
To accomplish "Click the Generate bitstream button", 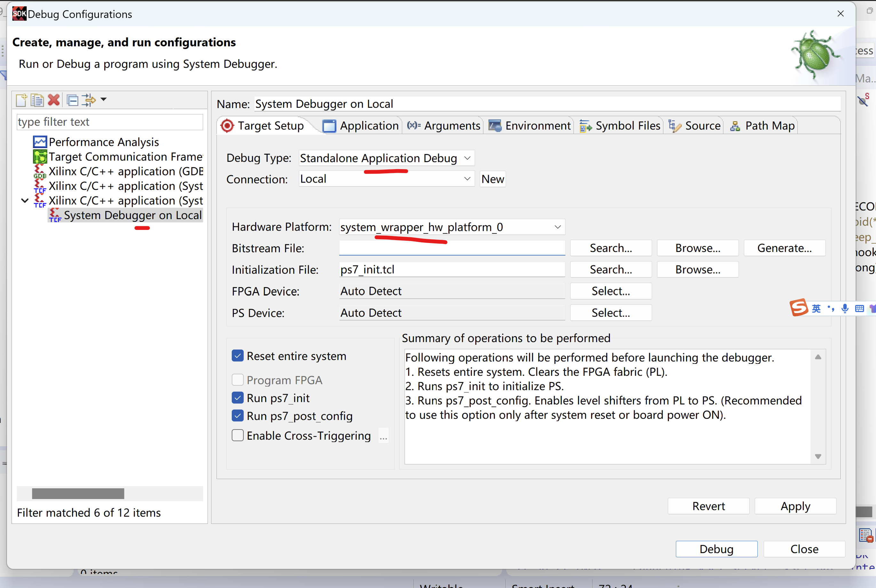I will (x=785, y=248).
